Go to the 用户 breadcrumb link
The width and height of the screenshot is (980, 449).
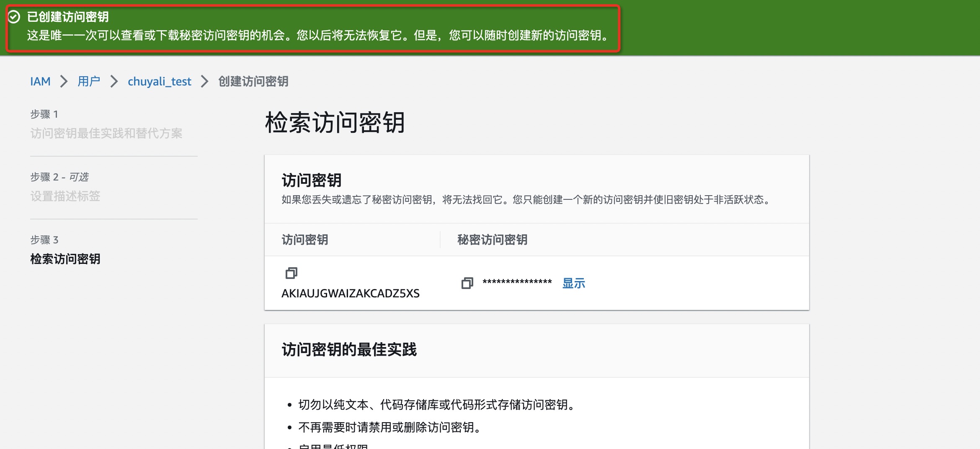89,81
